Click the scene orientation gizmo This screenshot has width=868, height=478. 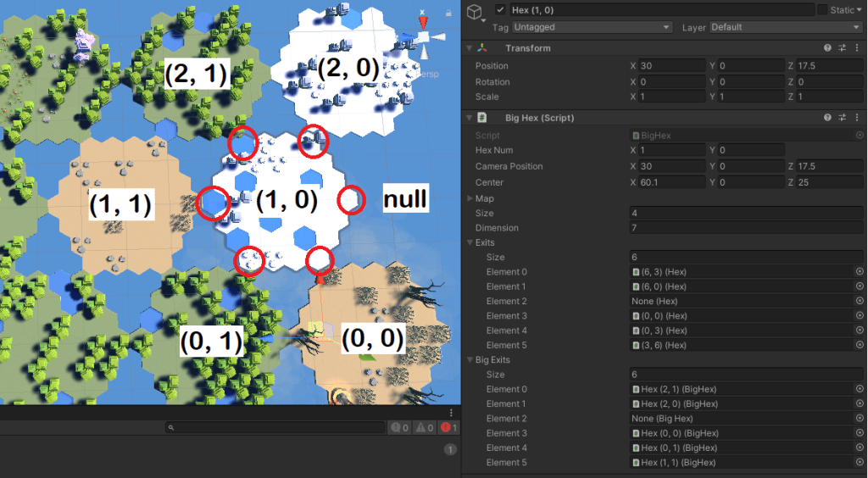tap(424, 36)
